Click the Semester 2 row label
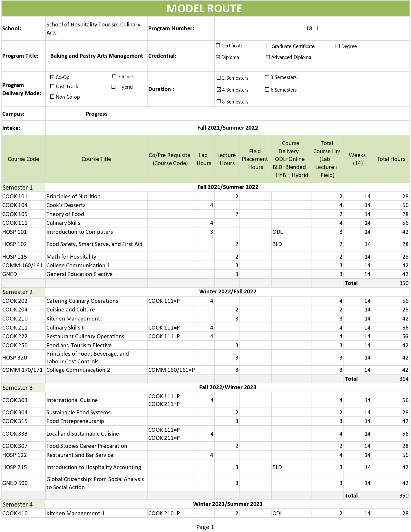Screen dimensions: 411x532 (x=17, y=292)
